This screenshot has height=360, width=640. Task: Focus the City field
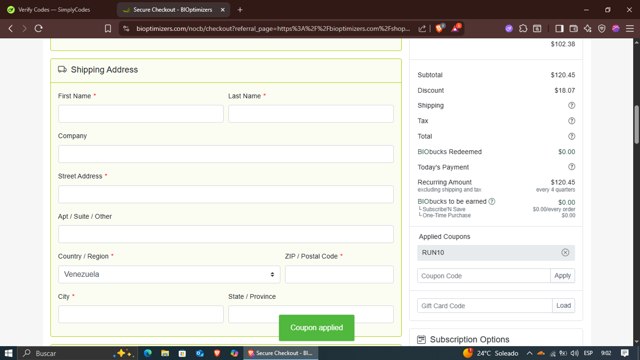click(x=140, y=314)
